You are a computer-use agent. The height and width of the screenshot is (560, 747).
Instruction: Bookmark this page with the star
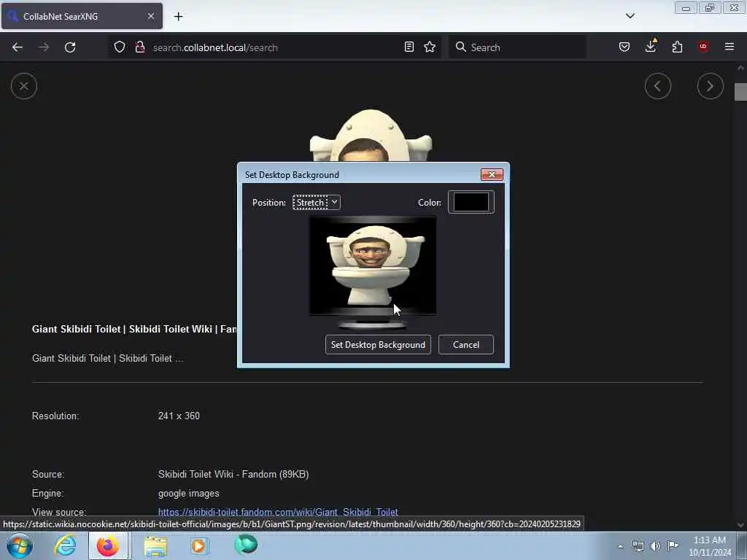(x=430, y=47)
